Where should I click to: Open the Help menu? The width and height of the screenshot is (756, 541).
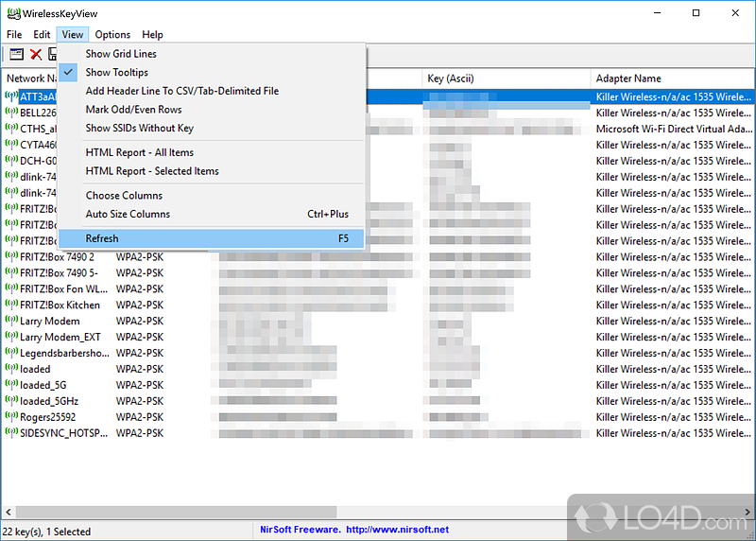pyautogui.click(x=152, y=35)
